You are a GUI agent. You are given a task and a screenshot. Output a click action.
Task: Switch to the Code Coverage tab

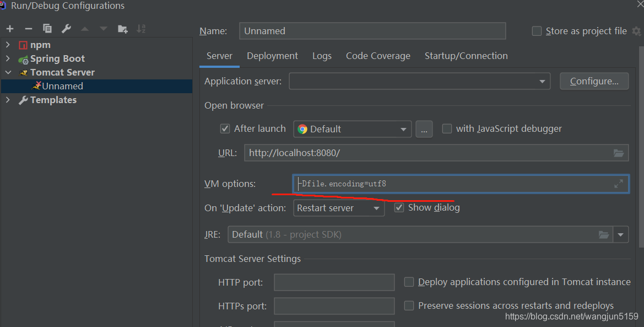coord(378,56)
